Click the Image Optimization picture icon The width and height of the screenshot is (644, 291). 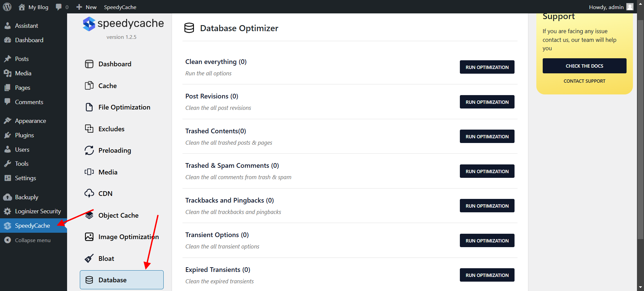(x=89, y=237)
